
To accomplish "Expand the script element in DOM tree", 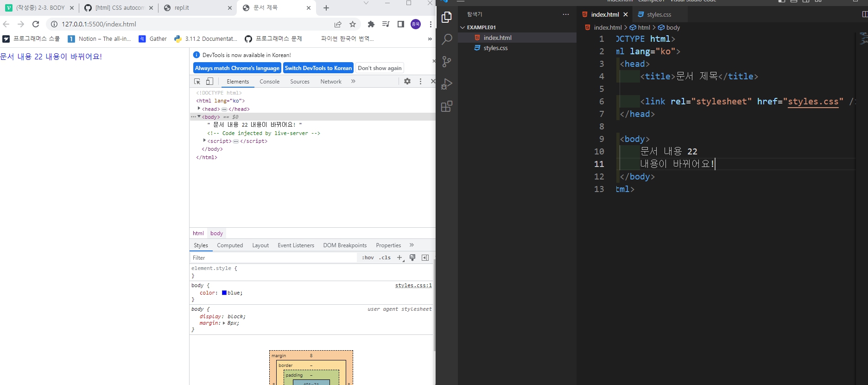I will (x=204, y=141).
